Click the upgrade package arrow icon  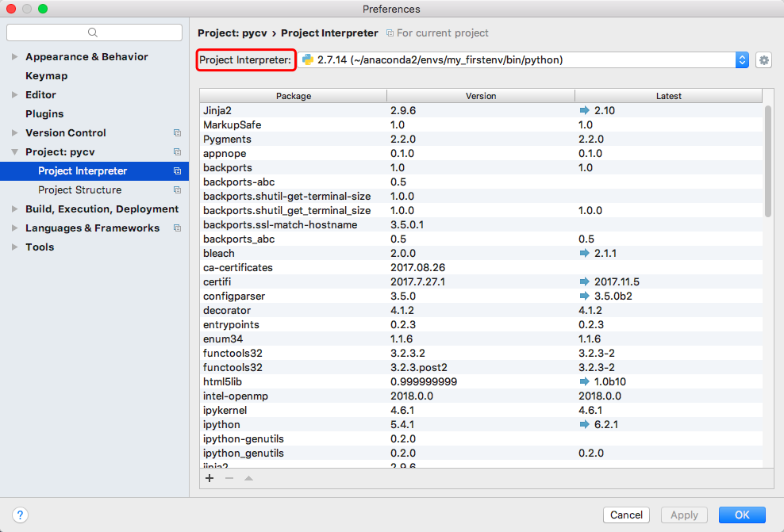248,478
